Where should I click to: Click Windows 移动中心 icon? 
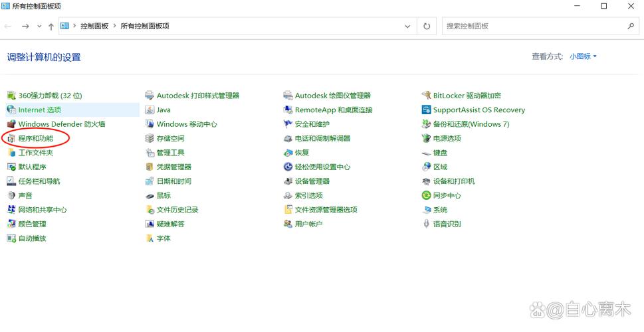coord(150,124)
